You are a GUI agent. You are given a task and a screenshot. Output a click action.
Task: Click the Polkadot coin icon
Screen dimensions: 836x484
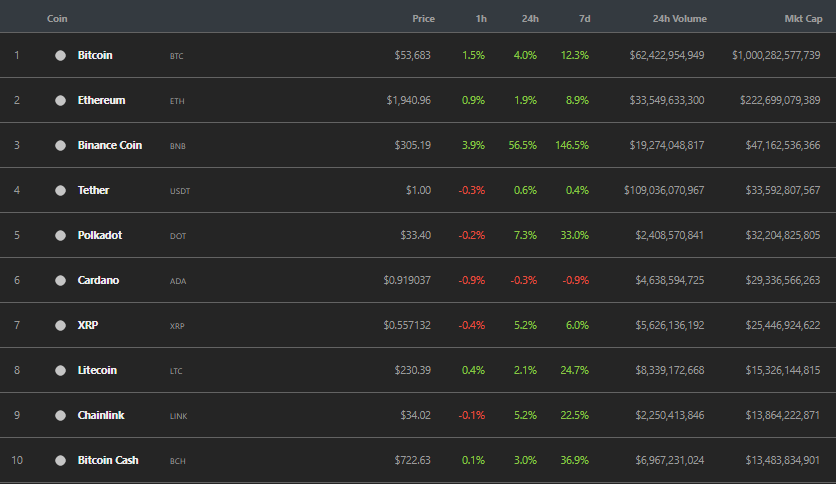click(x=60, y=236)
